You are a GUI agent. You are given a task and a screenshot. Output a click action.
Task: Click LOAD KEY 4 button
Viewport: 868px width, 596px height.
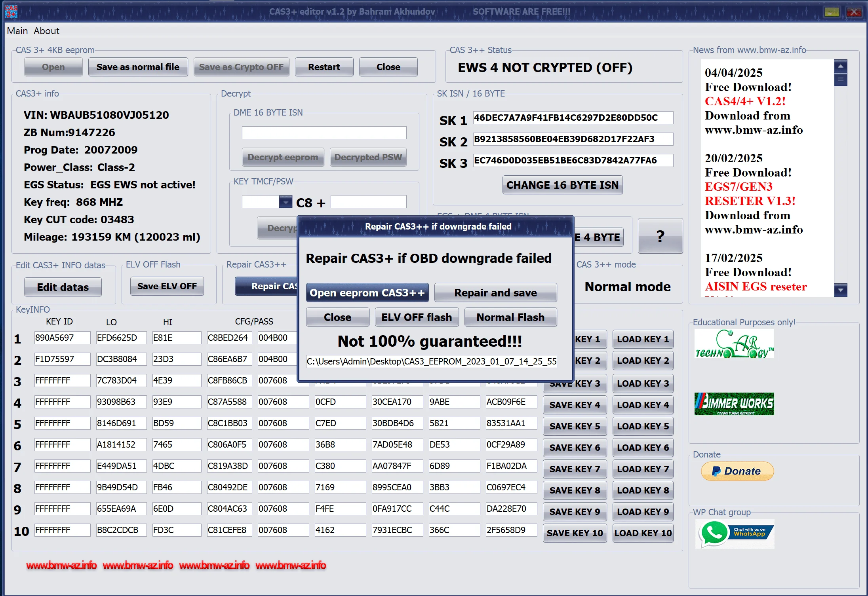(x=643, y=405)
